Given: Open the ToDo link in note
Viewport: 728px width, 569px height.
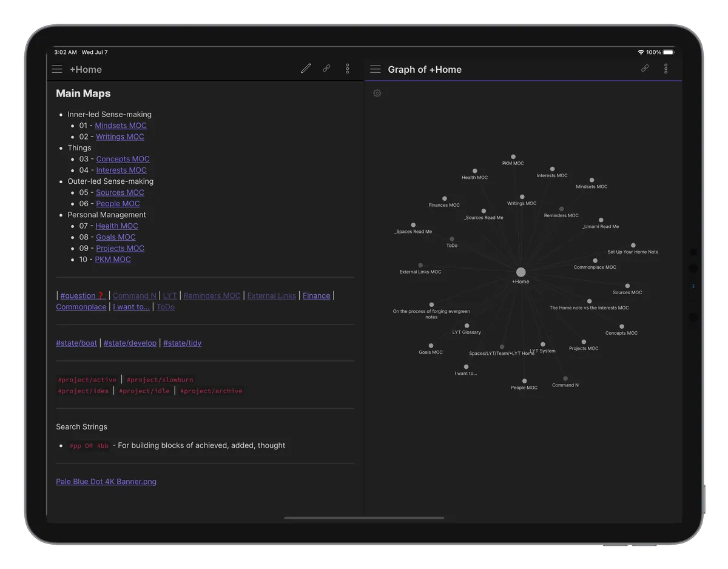Looking at the screenshot, I should 166,306.
